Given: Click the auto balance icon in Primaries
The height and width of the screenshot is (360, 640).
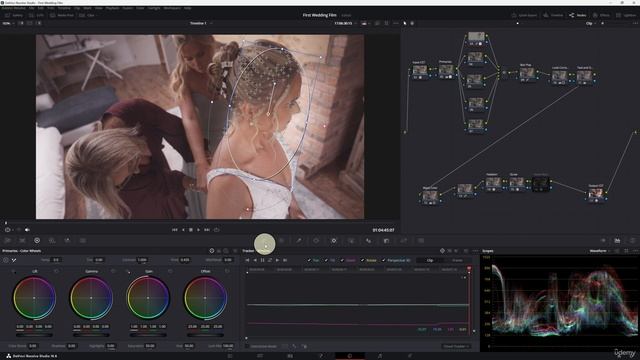Looking at the screenshot, I should [6, 260].
